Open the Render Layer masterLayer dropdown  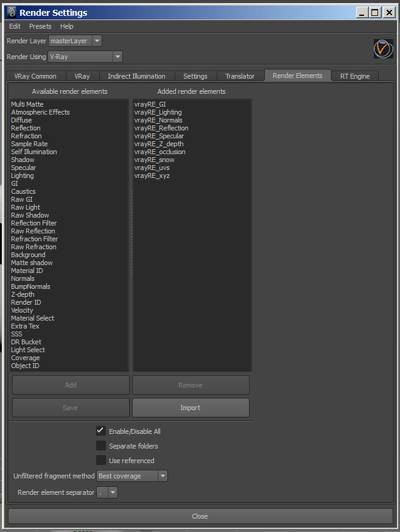point(75,41)
